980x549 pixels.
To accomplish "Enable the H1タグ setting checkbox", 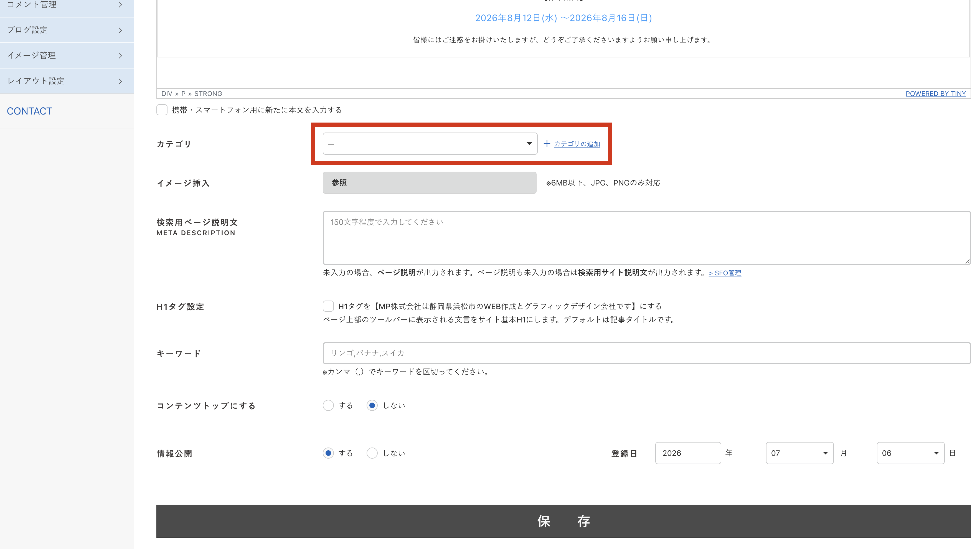I will (328, 306).
